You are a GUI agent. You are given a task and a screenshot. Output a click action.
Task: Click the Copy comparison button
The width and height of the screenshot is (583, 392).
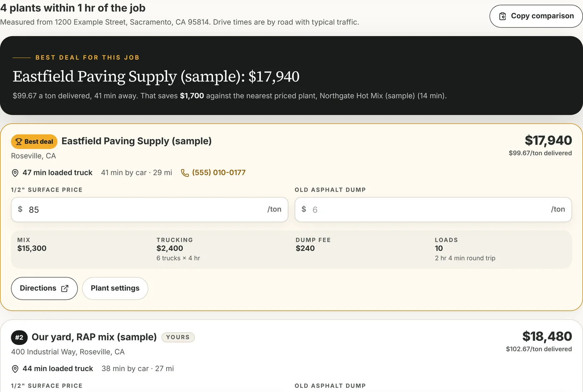(536, 16)
